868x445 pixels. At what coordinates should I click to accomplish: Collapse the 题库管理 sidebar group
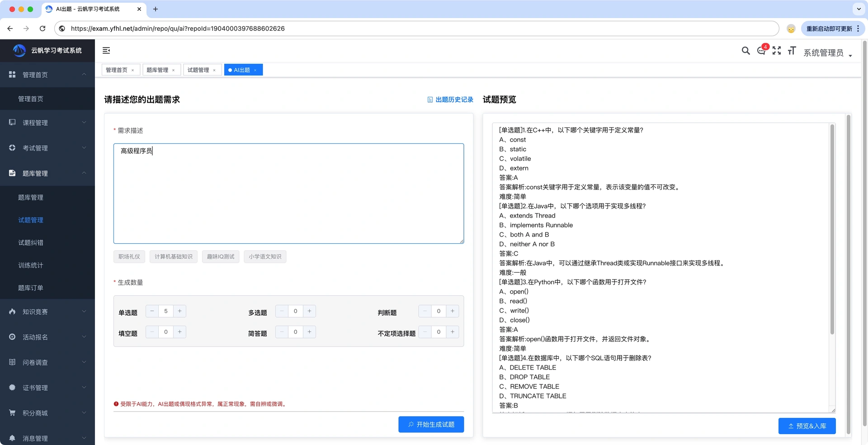pyautogui.click(x=47, y=173)
